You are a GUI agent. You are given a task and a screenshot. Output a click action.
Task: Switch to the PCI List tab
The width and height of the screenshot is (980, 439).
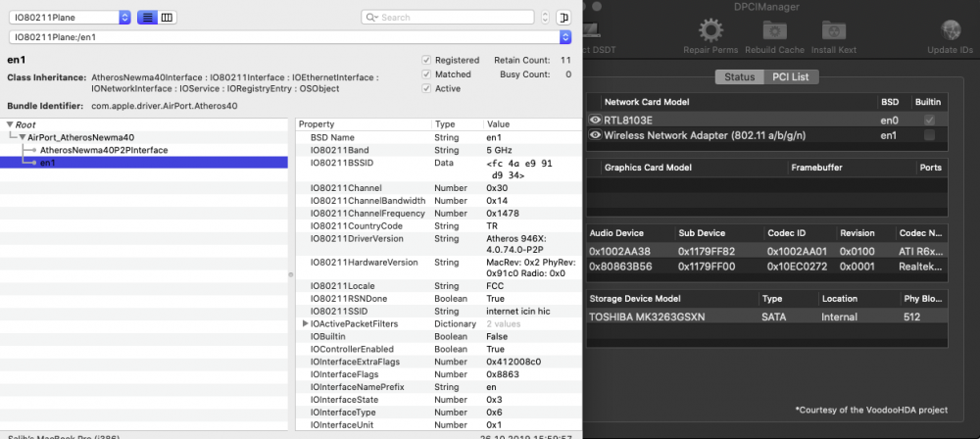(x=791, y=76)
